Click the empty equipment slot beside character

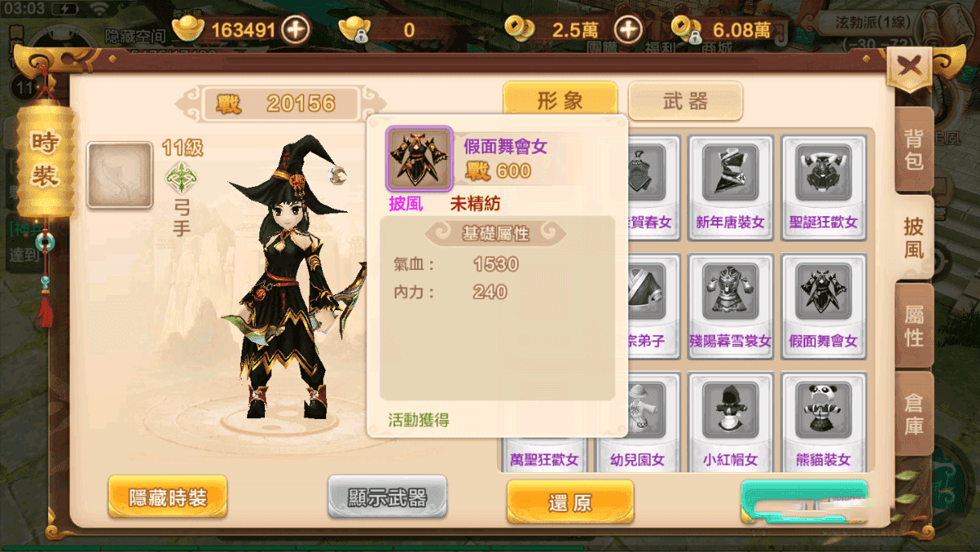click(x=120, y=175)
